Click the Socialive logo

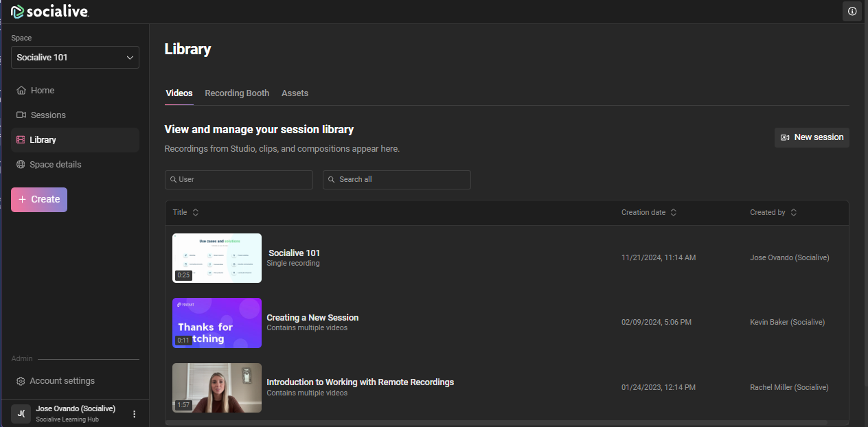(49, 11)
